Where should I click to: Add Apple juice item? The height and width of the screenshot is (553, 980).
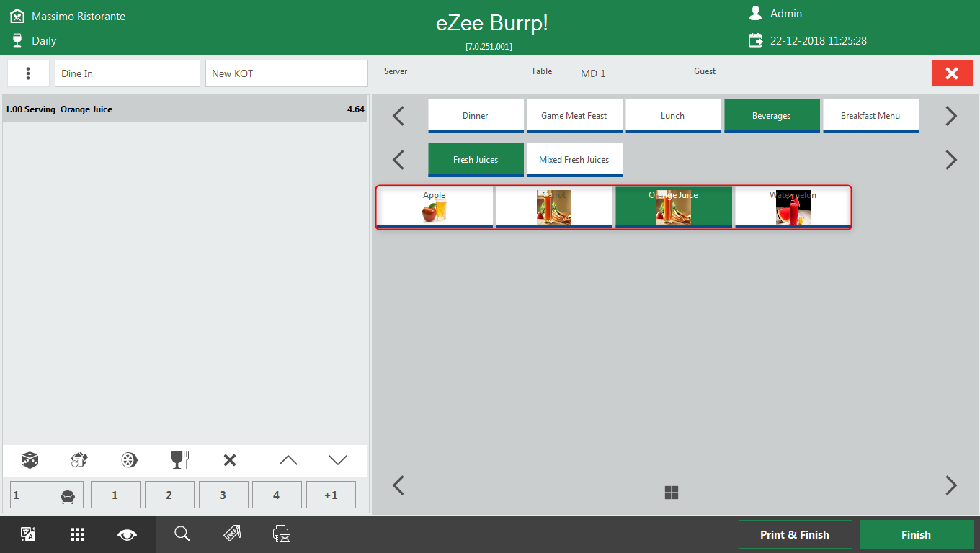coord(435,207)
